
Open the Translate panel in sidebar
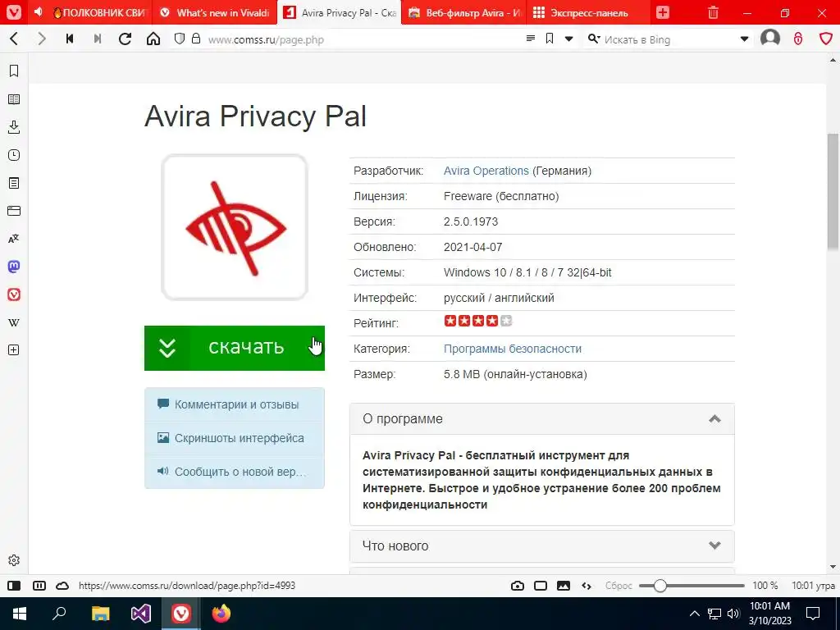(x=14, y=239)
